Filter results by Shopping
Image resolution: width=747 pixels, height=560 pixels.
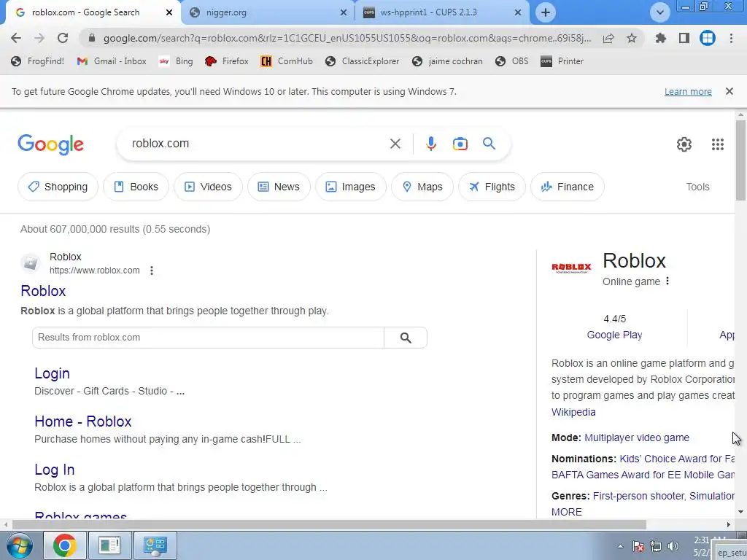point(58,187)
